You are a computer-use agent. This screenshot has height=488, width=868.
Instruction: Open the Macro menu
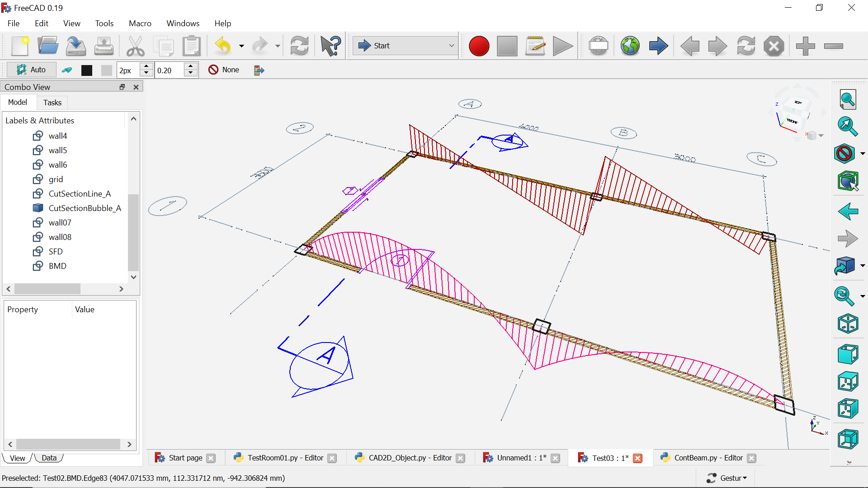coord(140,23)
